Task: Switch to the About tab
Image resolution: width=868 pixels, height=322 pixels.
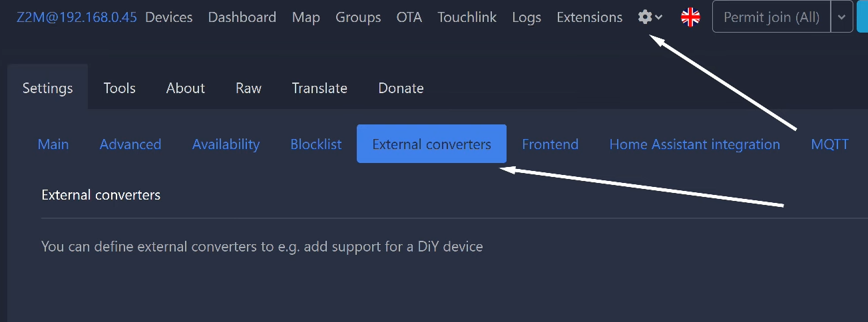Action: (186, 88)
